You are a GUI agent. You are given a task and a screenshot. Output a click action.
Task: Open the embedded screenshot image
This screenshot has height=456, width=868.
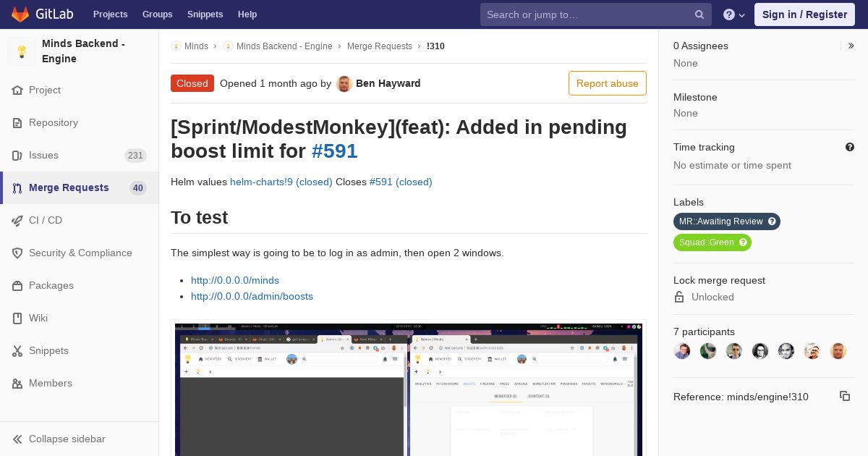[x=409, y=389]
